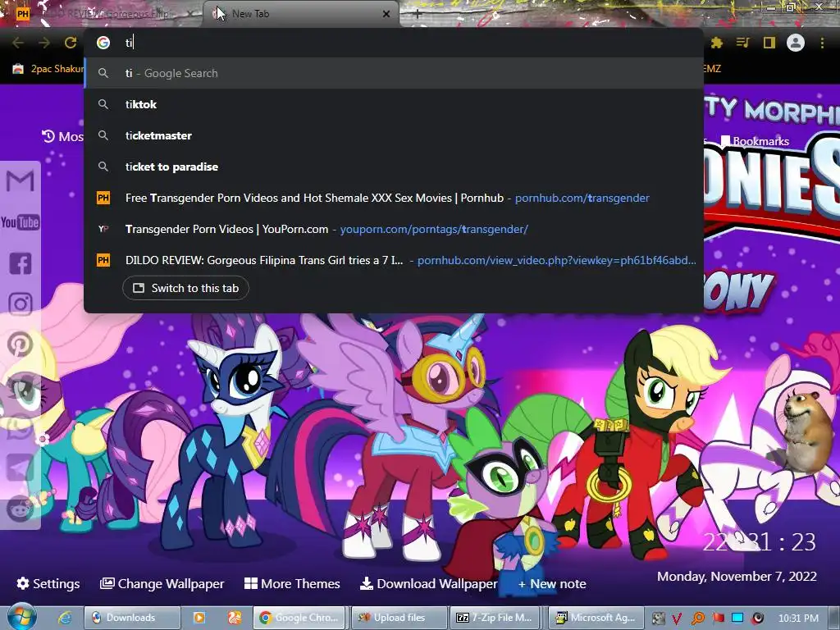The width and height of the screenshot is (840, 630).
Task: Choose the 'tiktok' search suggestion
Action: [394, 104]
